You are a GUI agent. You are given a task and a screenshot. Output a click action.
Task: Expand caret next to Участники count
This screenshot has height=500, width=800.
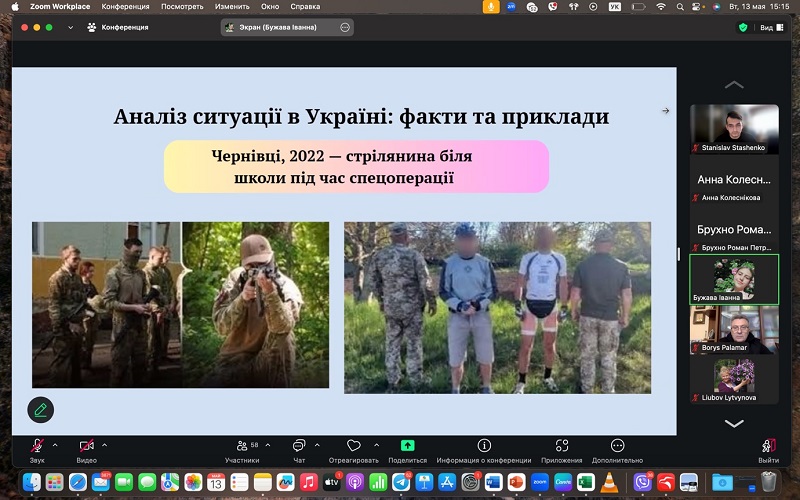(x=268, y=445)
